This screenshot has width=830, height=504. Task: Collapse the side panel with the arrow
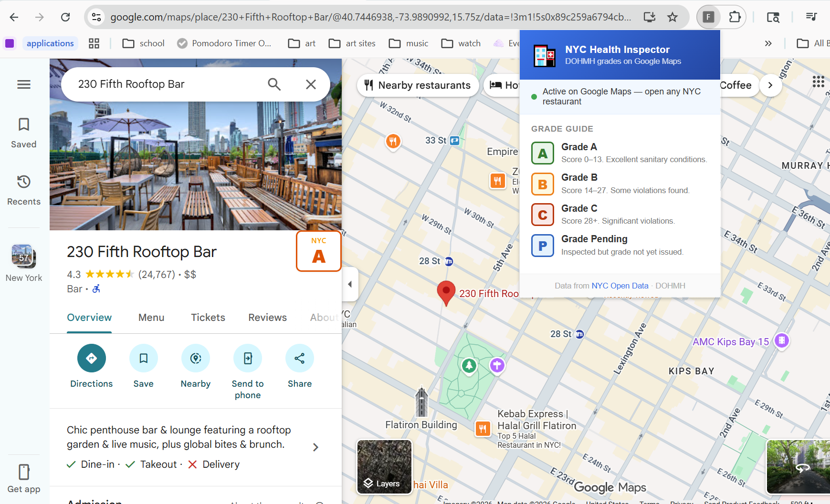[x=350, y=284]
